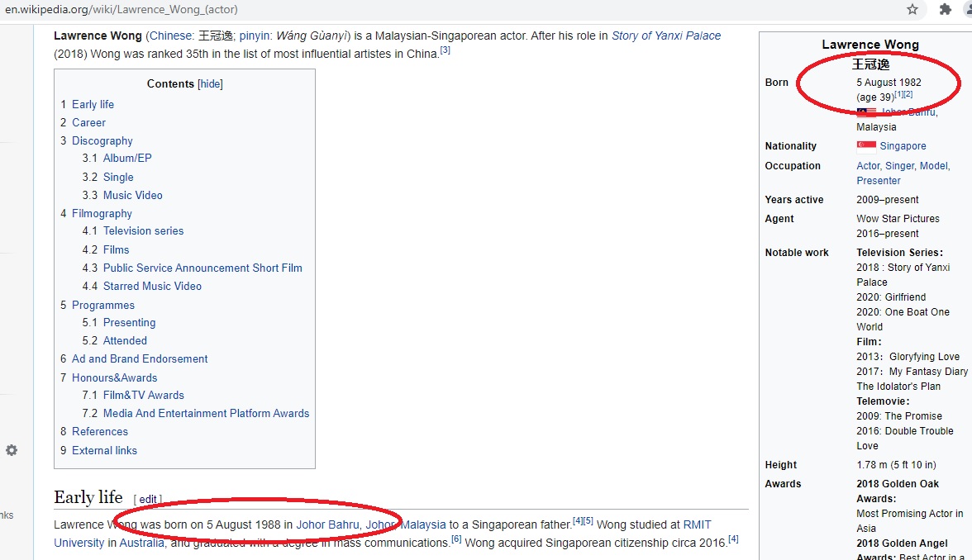Click the browser address bar URL
This screenshot has height=560, width=972.
pyautogui.click(x=121, y=9)
